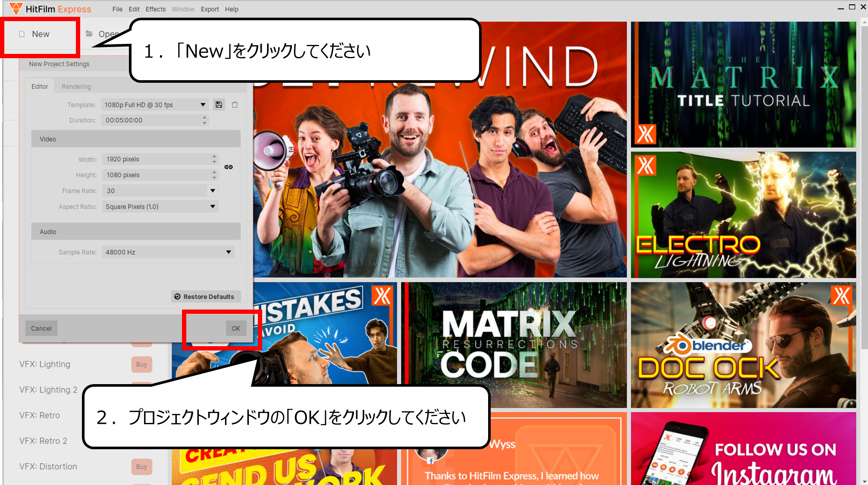Click the Width value field

pyautogui.click(x=156, y=159)
